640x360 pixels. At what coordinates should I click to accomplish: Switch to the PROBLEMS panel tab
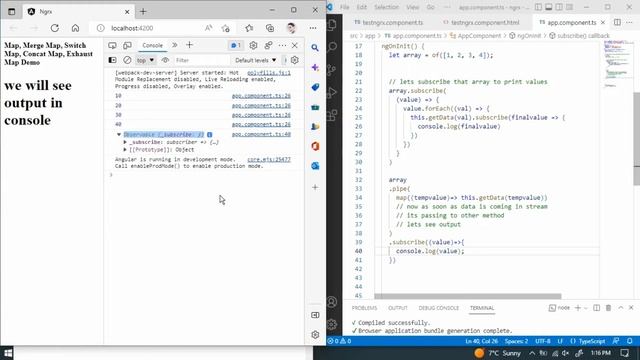tap(364, 308)
